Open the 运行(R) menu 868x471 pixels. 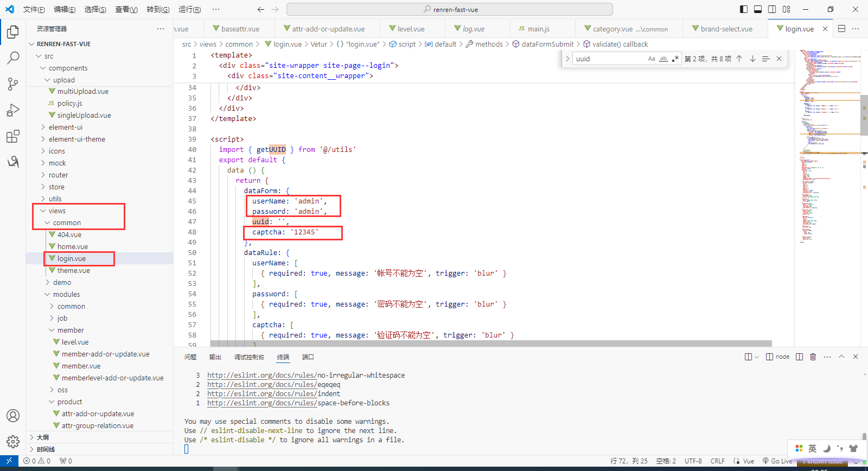click(x=189, y=9)
